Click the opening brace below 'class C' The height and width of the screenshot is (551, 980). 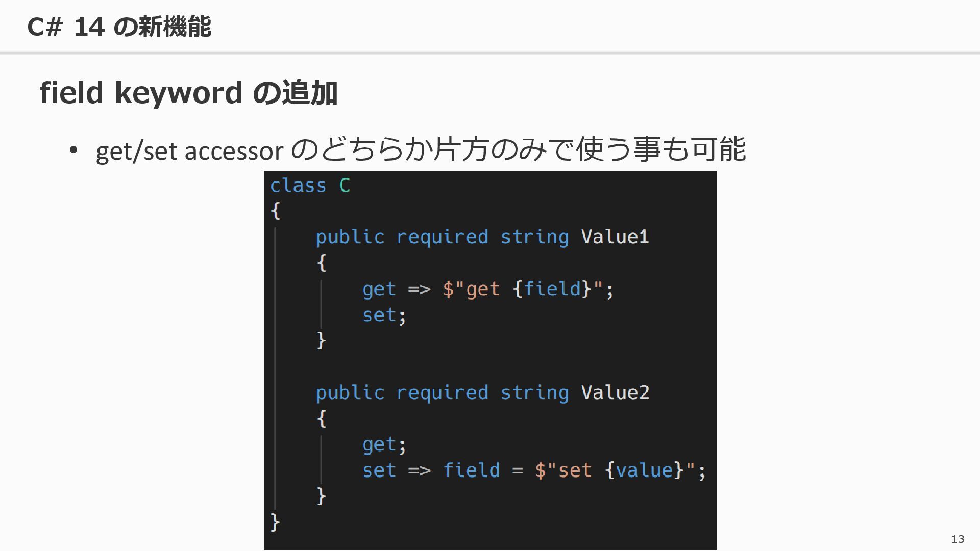275,211
